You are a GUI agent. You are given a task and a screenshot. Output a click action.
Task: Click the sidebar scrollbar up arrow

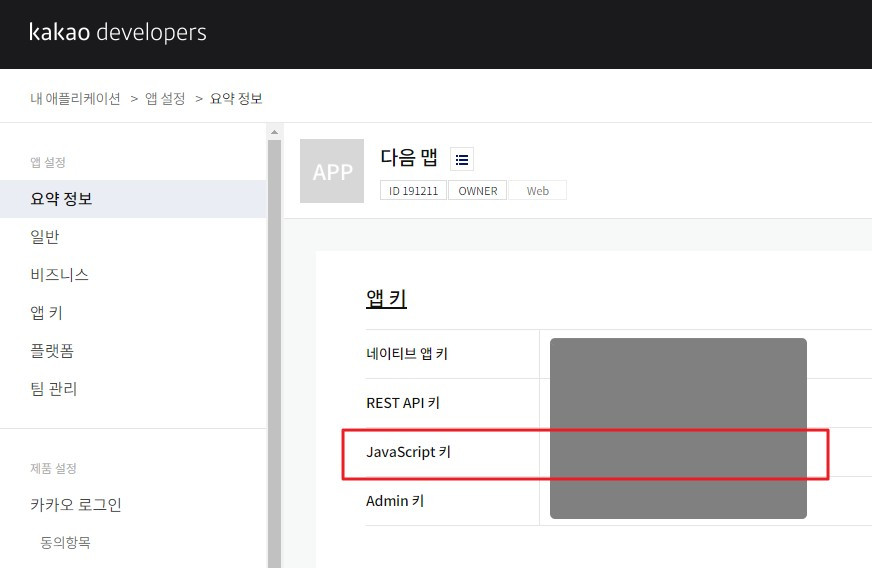[x=274, y=132]
